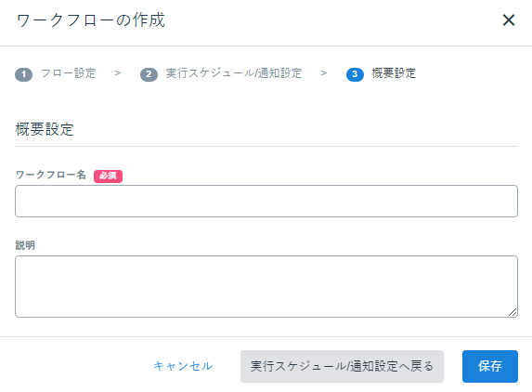
Task: Close the ワークフローの作成 dialog with X
Action: (x=509, y=20)
